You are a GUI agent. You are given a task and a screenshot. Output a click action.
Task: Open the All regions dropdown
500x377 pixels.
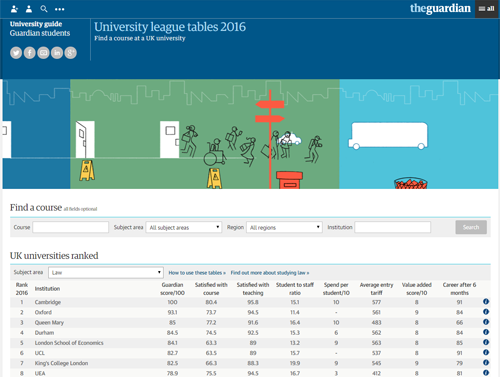coord(284,227)
